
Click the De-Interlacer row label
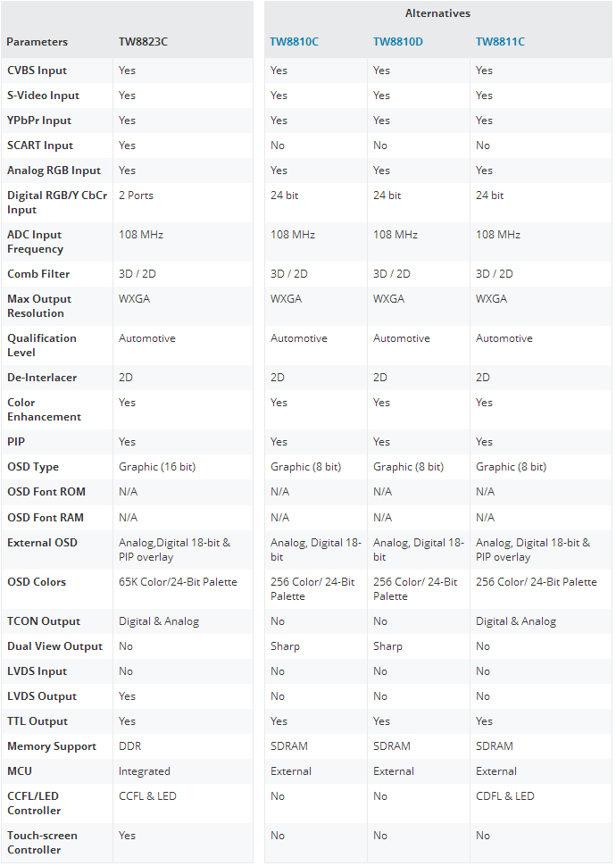42,378
